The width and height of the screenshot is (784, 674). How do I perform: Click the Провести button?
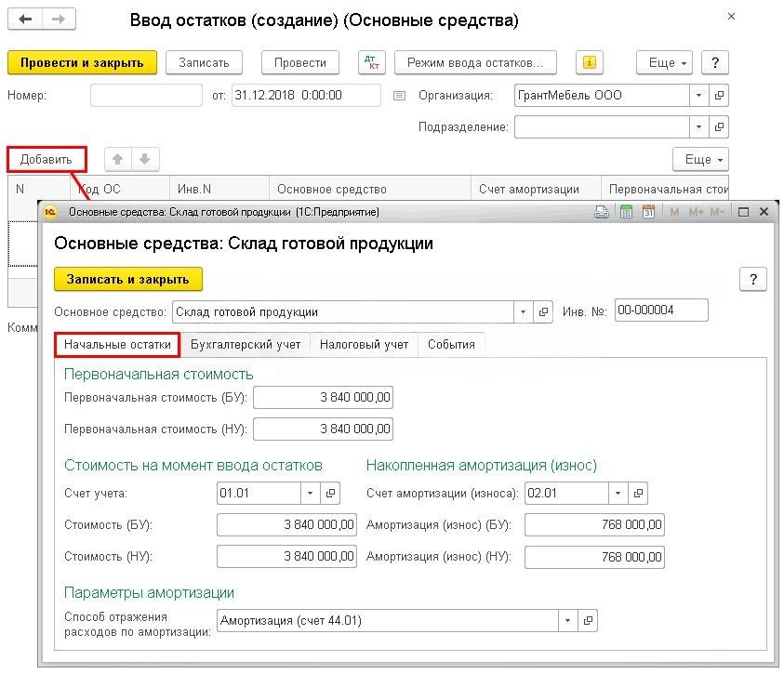point(300,62)
